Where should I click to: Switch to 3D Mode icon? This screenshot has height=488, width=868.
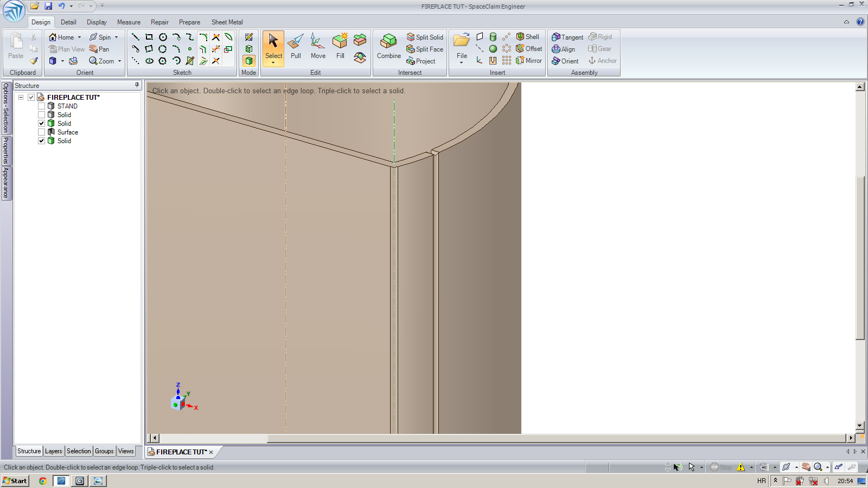pos(249,61)
